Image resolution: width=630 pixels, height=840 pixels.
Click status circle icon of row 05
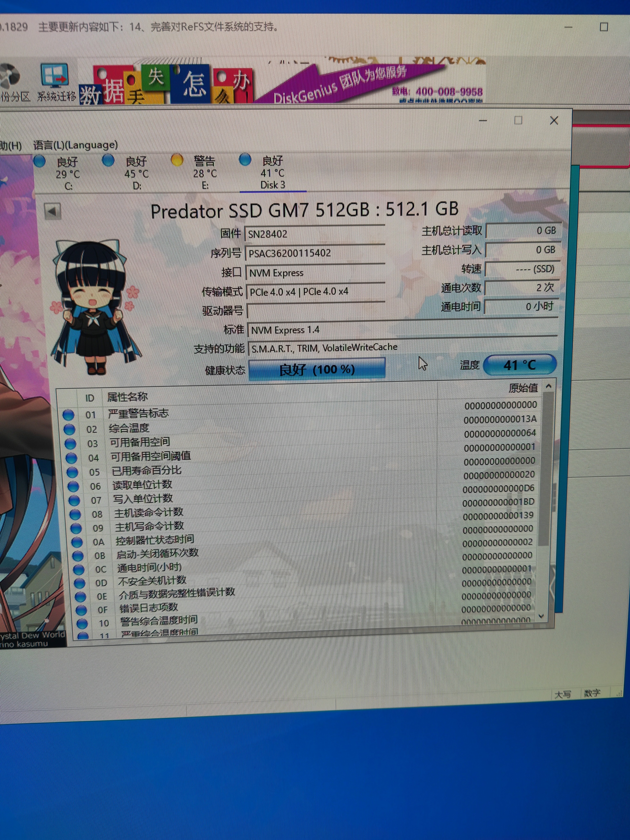click(73, 472)
